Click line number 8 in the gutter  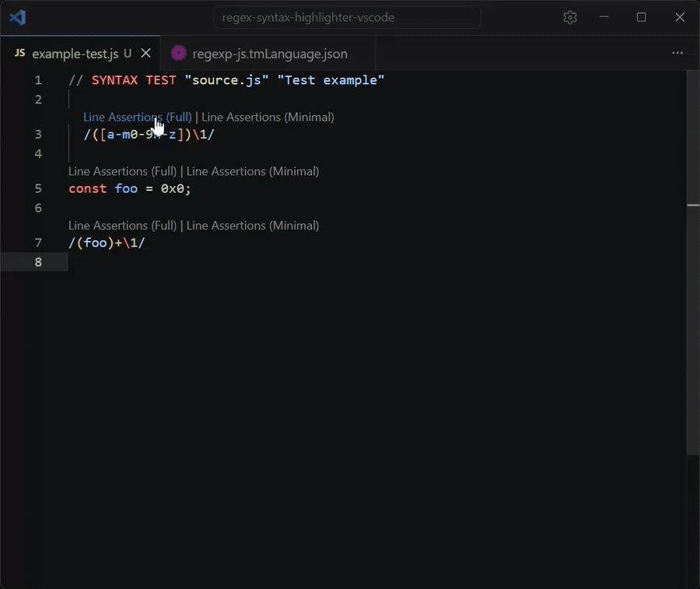pos(38,261)
